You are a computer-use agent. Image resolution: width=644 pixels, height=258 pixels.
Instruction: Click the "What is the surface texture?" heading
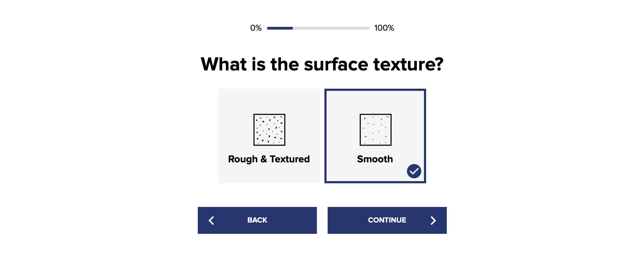click(x=322, y=64)
